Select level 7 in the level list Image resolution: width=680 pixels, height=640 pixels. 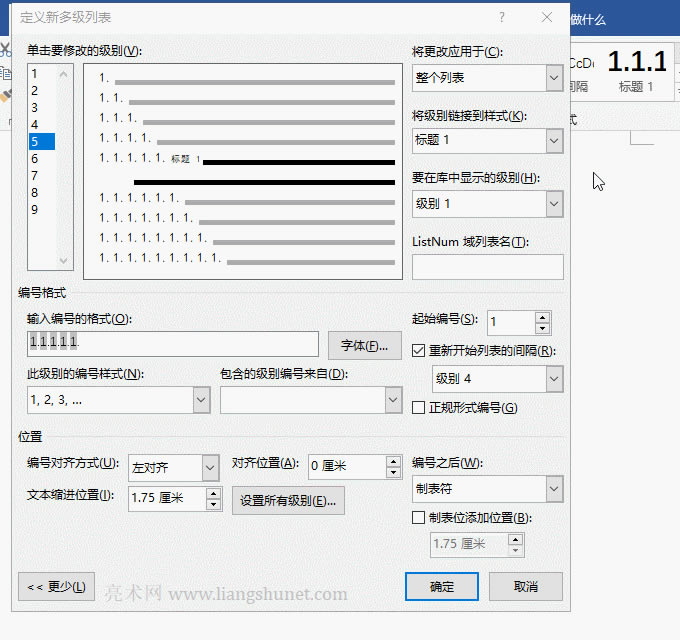34,175
